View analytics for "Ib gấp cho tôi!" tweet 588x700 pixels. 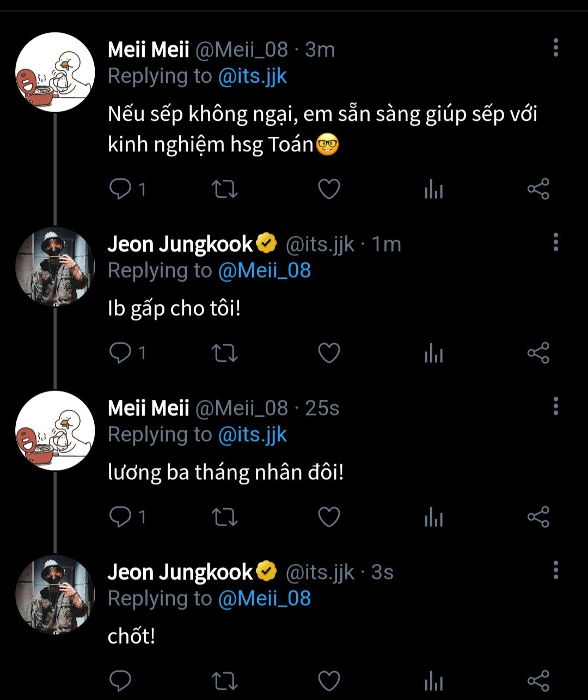coord(433,354)
